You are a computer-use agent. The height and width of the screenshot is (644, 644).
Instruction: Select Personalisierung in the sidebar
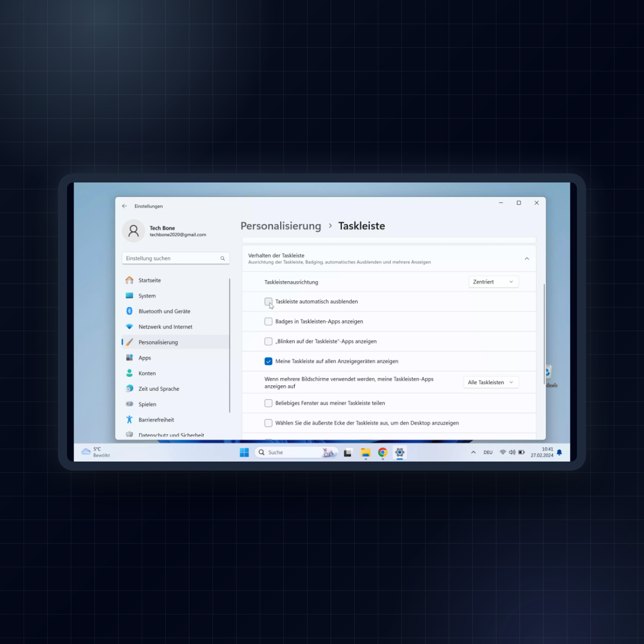pos(175,342)
